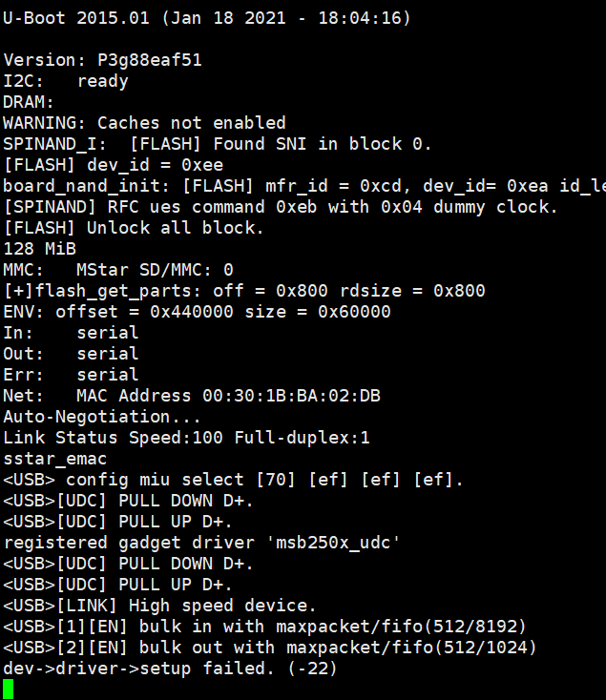Image resolution: width=606 pixels, height=700 pixels.
Task: Click the DRAM label line
Action: tap(29, 102)
